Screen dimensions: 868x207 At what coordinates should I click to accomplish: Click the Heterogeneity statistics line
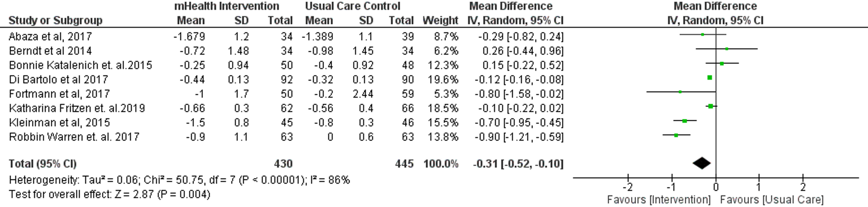pos(179,180)
